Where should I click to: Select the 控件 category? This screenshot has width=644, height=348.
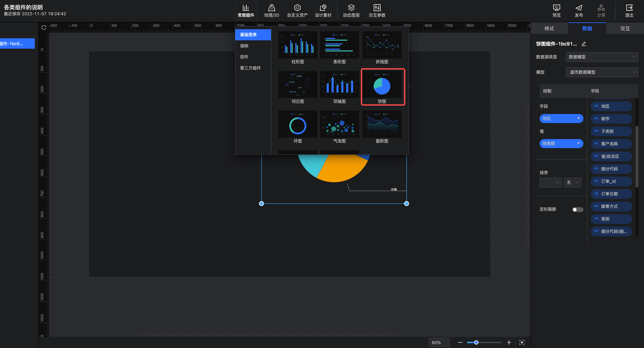tap(253, 57)
